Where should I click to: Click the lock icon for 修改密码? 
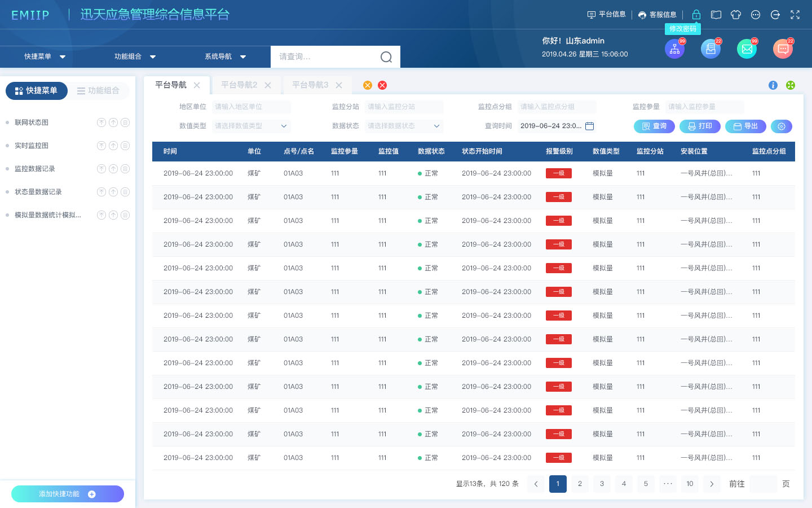696,15
